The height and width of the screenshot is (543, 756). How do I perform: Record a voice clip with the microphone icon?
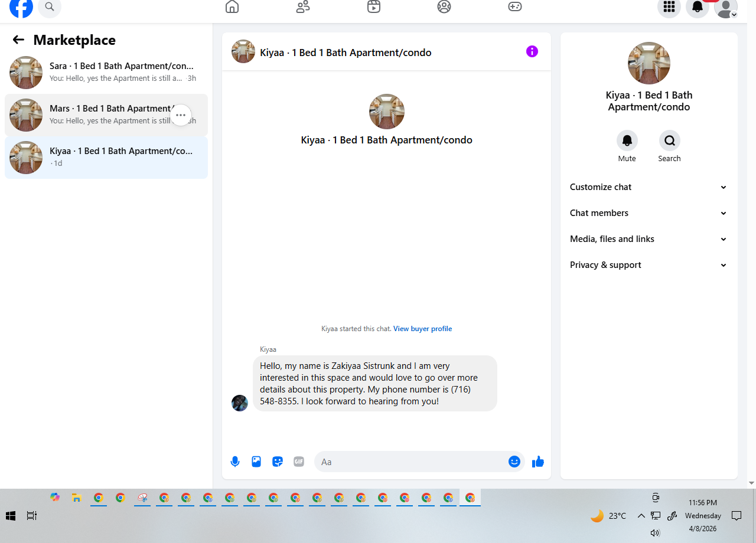point(235,462)
